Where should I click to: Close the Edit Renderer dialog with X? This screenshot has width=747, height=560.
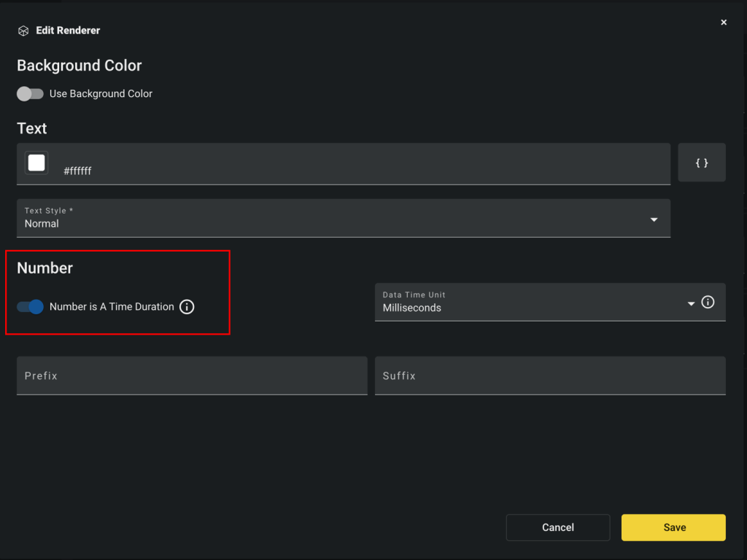click(724, 23)
